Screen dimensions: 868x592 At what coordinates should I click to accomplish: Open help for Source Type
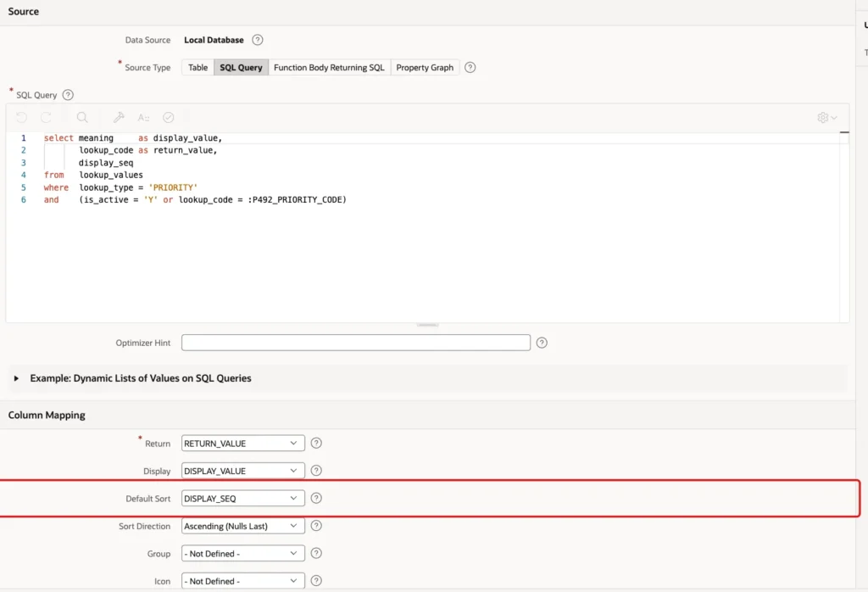click(x=470, y=68)
